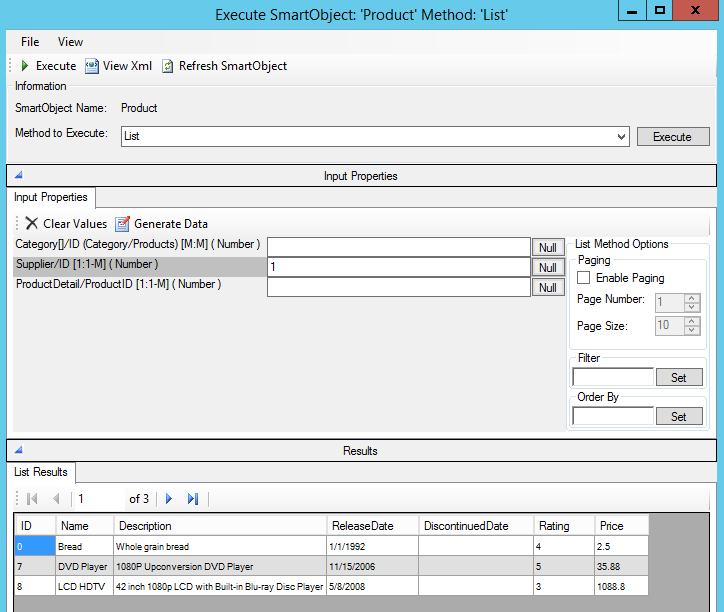Click the green Execute play icon in toolbar
The height and width of the screenshot is (612, 724).
pos(25,66)
